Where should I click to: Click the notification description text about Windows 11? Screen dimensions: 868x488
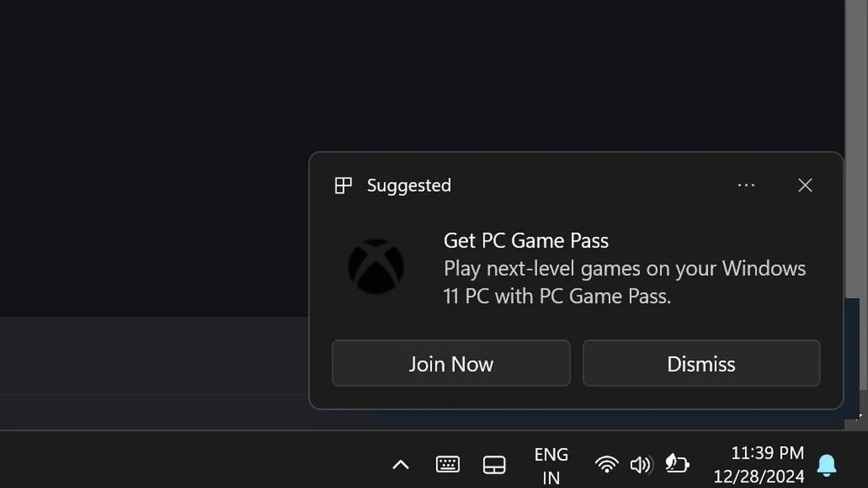tap(624, 283)
